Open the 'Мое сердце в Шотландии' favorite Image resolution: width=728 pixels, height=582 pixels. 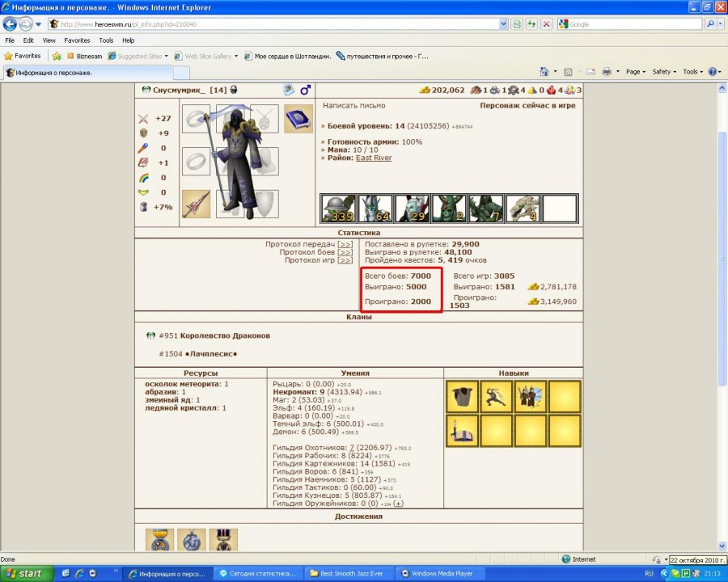(x=287, y=56)
